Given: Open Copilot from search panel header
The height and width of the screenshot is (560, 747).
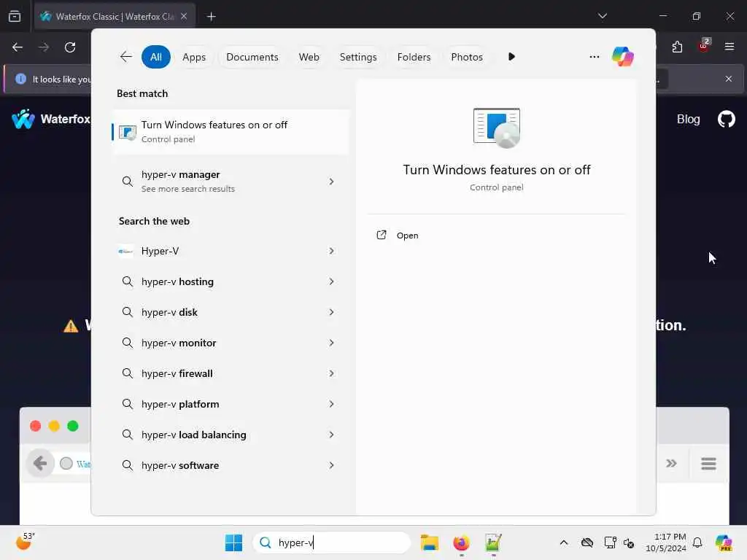Looking at the screenshot, I should (623, 57).
